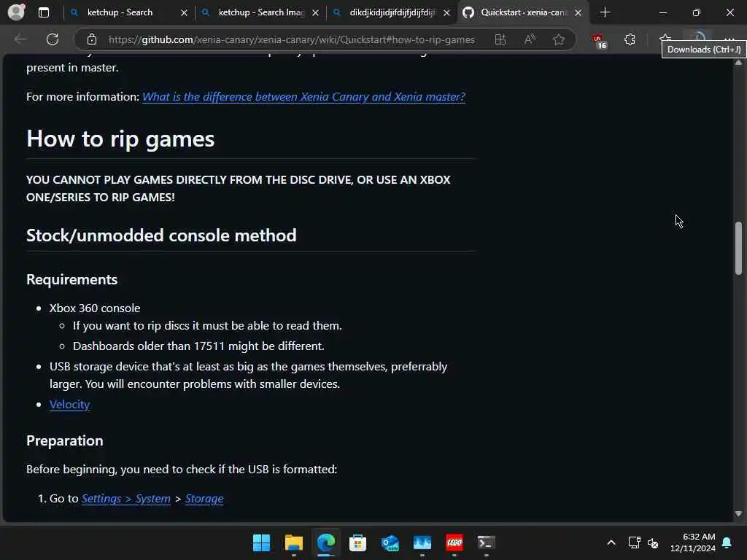Open the muted volume tray icon
This screenshot has height=560, width=747.
point(653,542)
